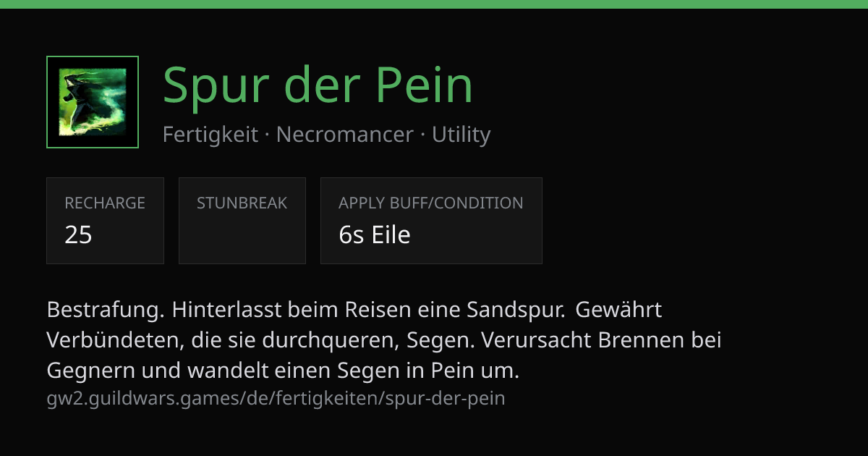Open the Necromancer profession label
This screenshot has width=868, height=456.
click(345, 135)
